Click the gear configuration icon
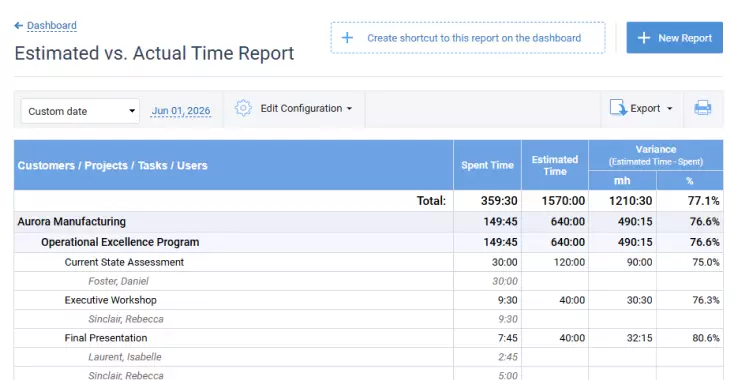750x380 pixels. click(243, 108)
